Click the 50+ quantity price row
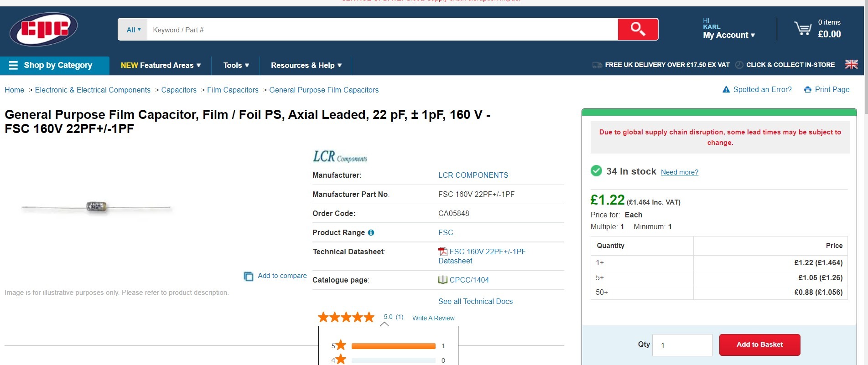This screenshot has height=365, width=868. 719,292
